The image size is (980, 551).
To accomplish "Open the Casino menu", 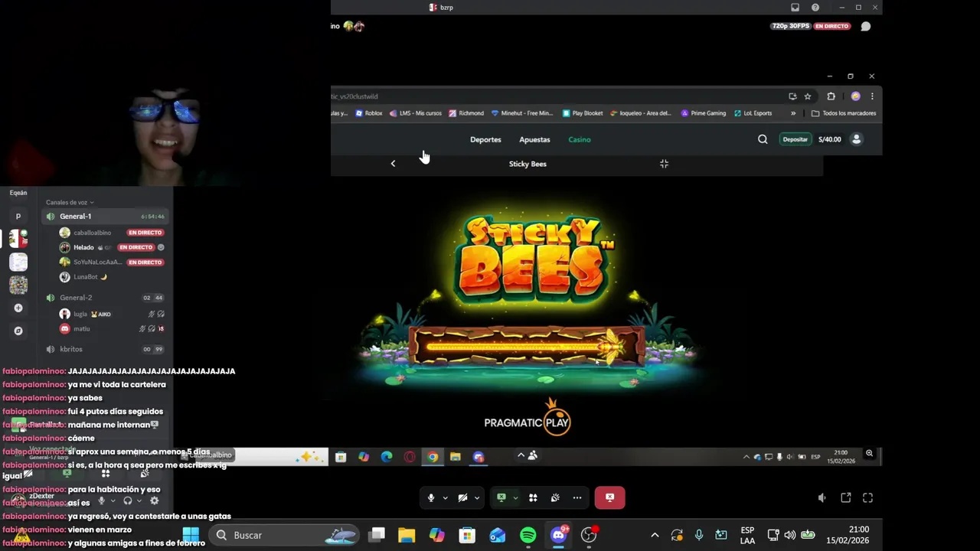I will (x=580, y=139).
